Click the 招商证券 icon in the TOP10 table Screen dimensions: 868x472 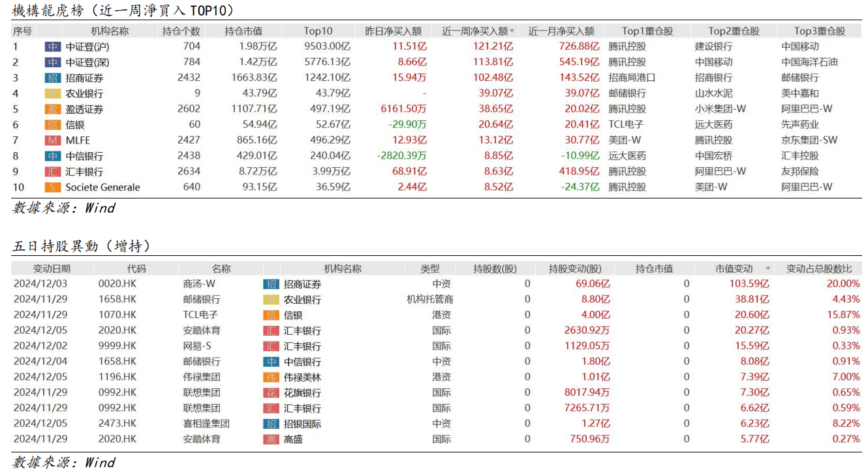[52, 78]
